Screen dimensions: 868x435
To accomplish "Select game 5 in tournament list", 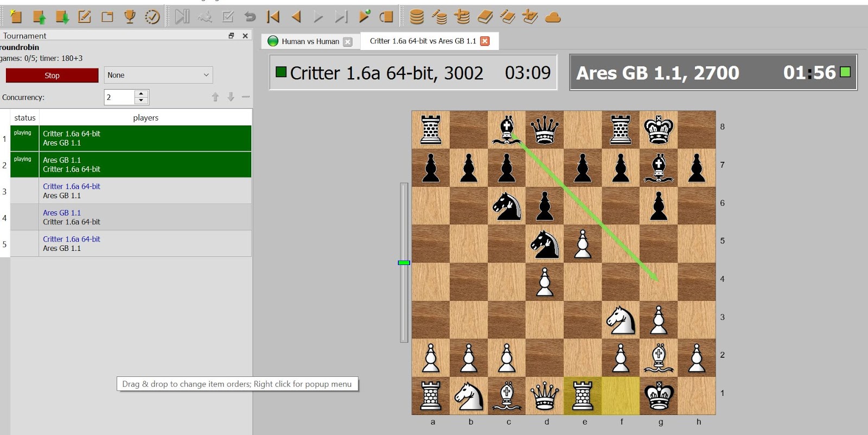I will [131, 244].
